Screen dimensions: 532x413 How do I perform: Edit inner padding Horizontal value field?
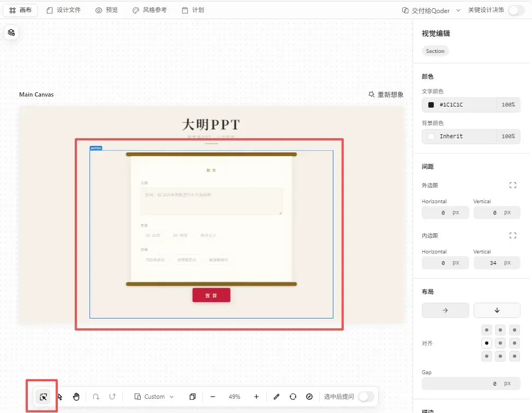(445, 263)
